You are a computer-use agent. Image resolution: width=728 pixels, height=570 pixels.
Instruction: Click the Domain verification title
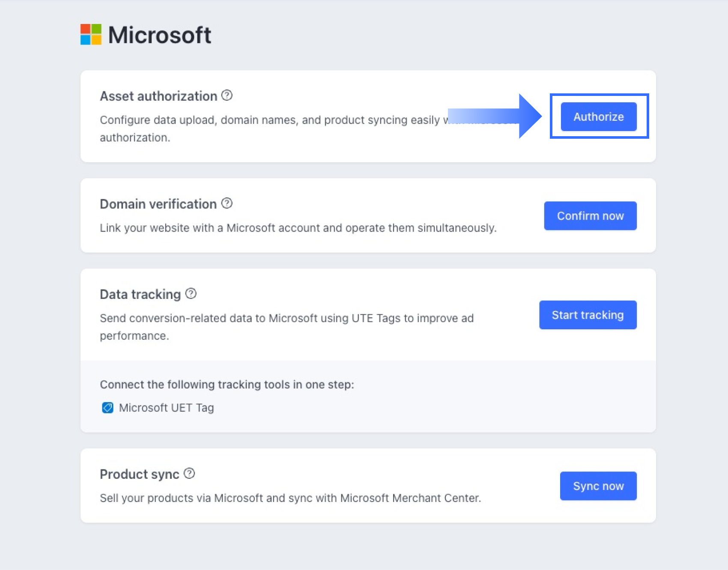[x=158, y=204]
